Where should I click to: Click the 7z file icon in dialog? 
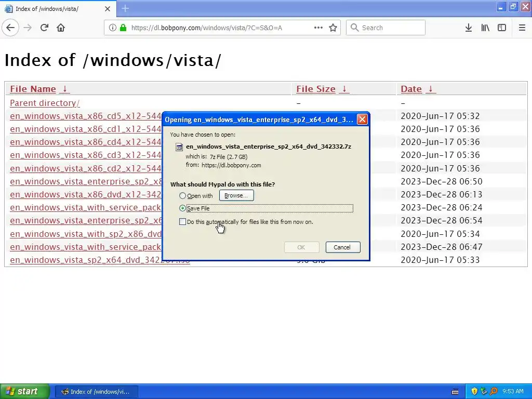[179, 147]
